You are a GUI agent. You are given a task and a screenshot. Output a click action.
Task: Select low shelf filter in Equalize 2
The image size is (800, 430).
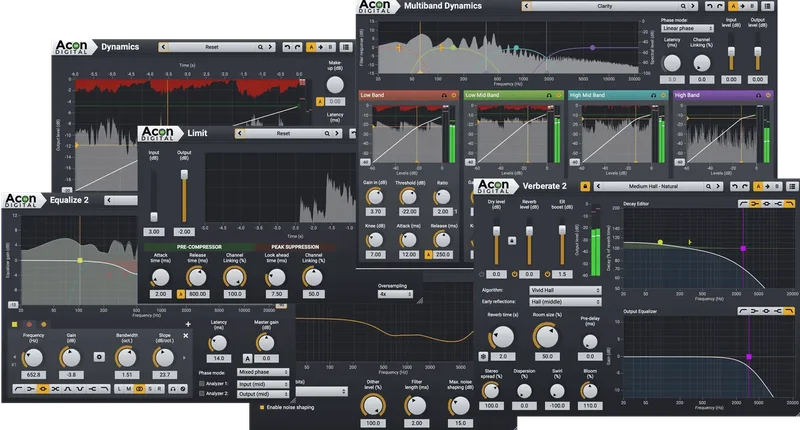[31, 389]
